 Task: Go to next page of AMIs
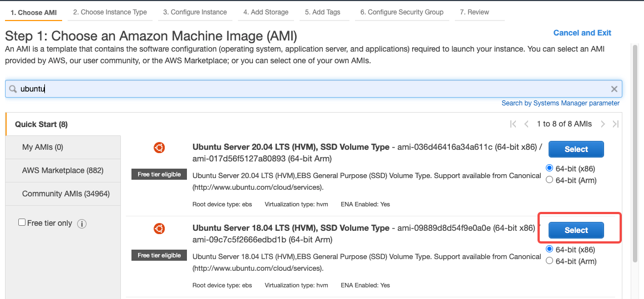(x=603, y=124)
